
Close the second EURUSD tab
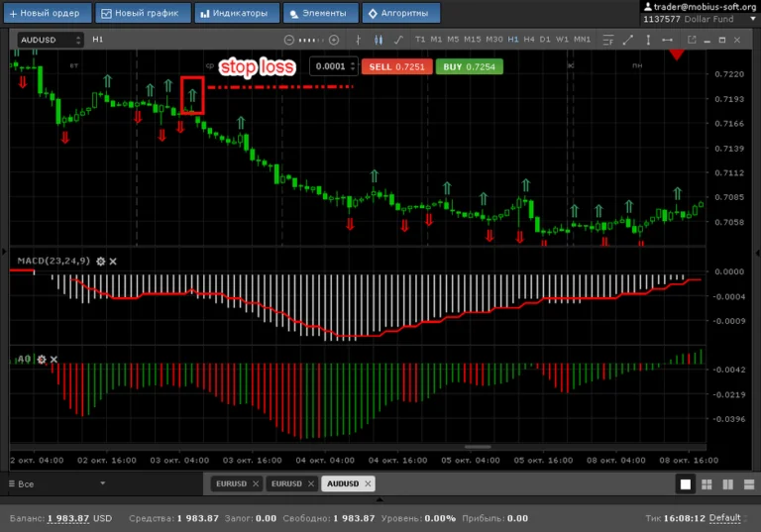pyautogui.click(x=311, y=483)
